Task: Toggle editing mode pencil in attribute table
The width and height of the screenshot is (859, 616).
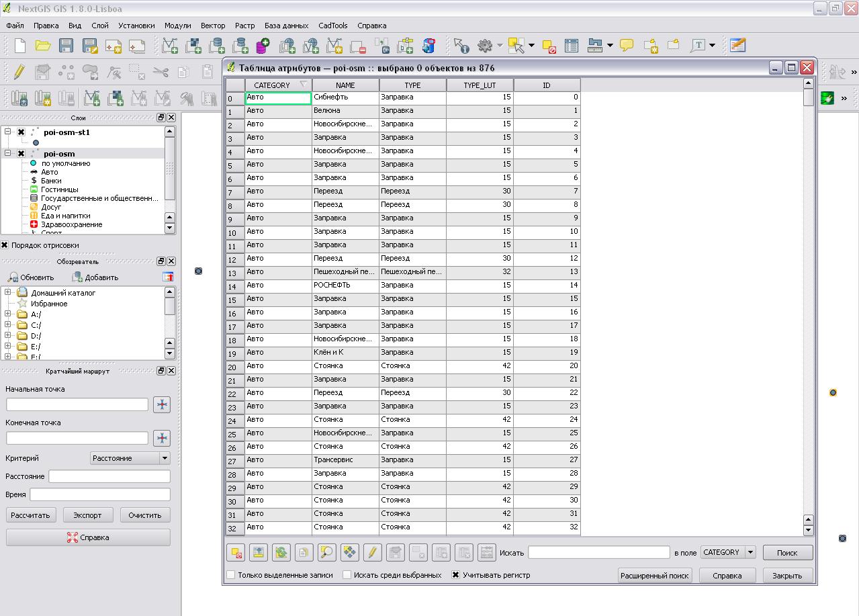Action: pos(372,552)
